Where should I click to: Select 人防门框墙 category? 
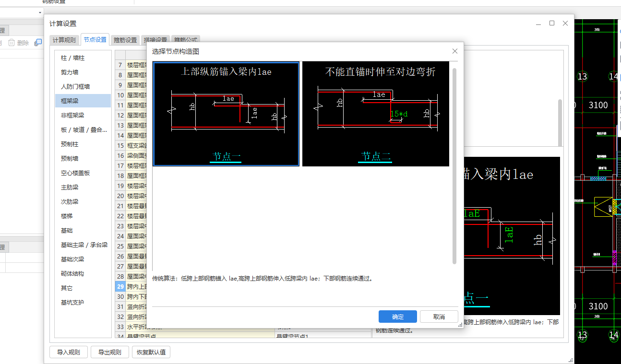tap(83, 86)
